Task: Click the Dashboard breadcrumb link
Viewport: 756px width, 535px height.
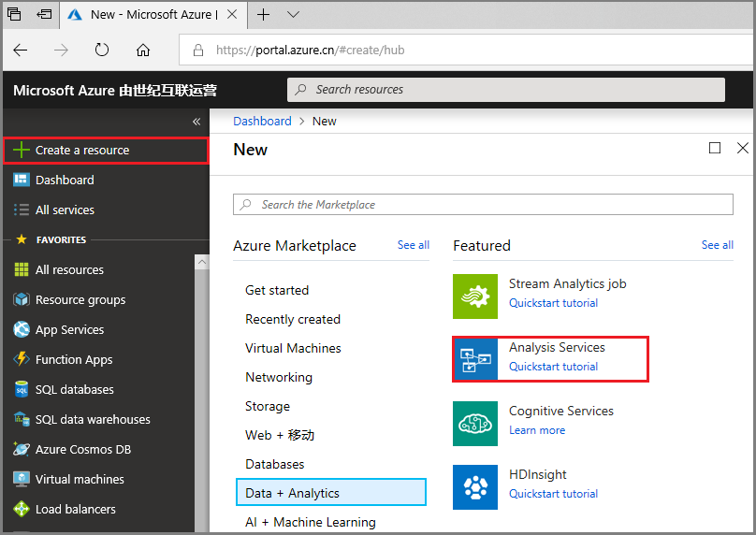Action: (262, 121)
